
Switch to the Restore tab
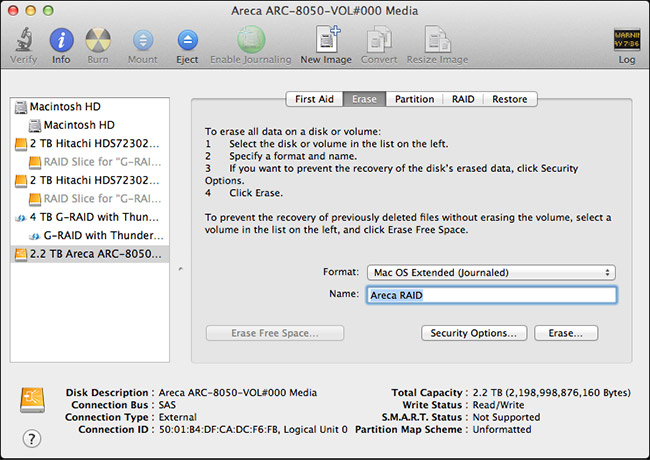510,99
